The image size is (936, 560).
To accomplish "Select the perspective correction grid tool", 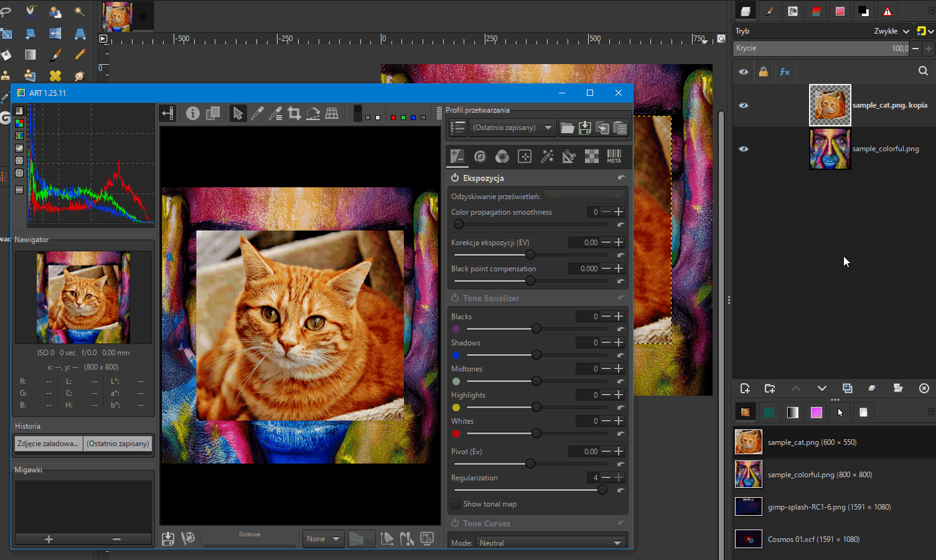I will click(332, 113).
